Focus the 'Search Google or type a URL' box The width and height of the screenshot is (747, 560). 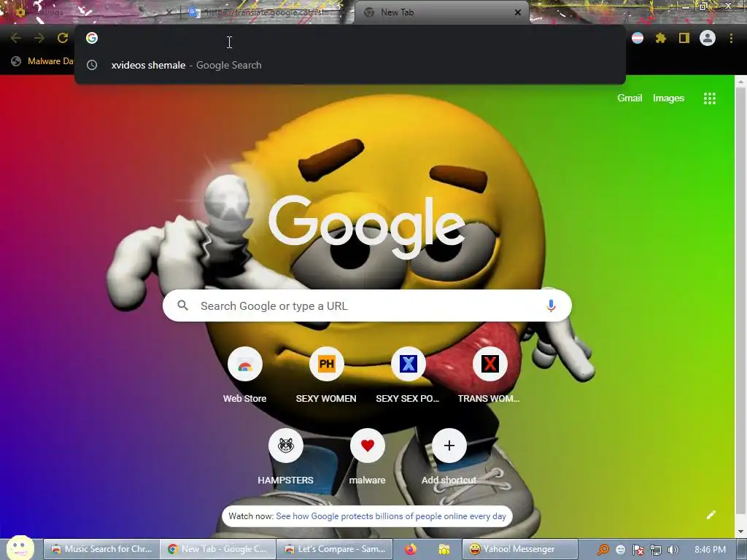[367, 306]
